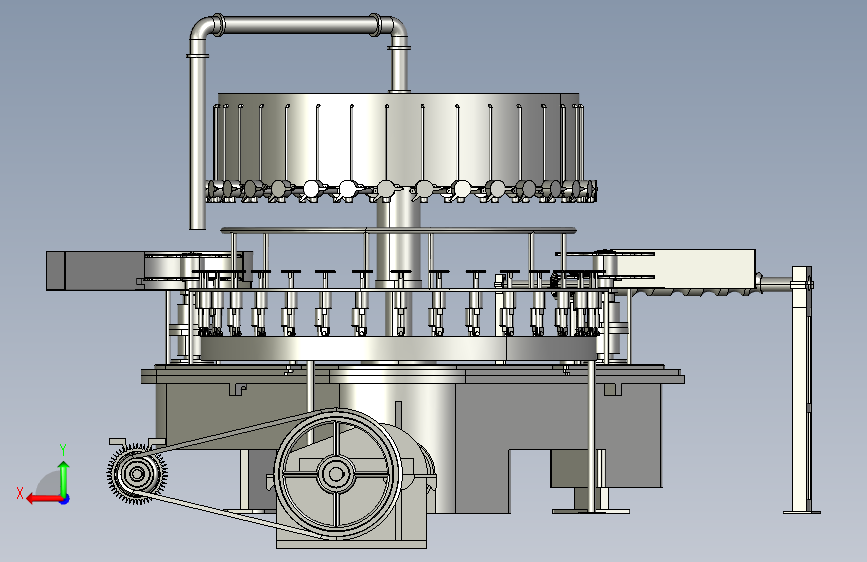Click the red X axis arrow of the triad

[x=44, y=499]
